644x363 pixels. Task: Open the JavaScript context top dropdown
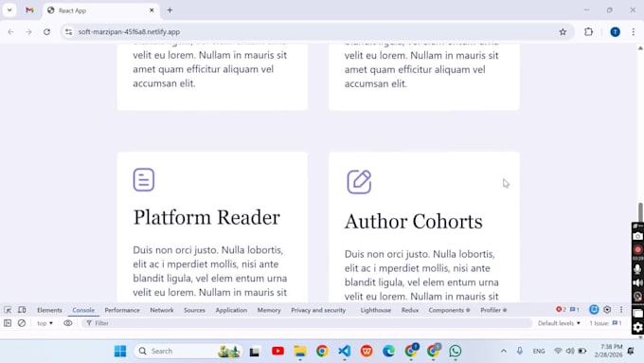click(x=45, y=323)
